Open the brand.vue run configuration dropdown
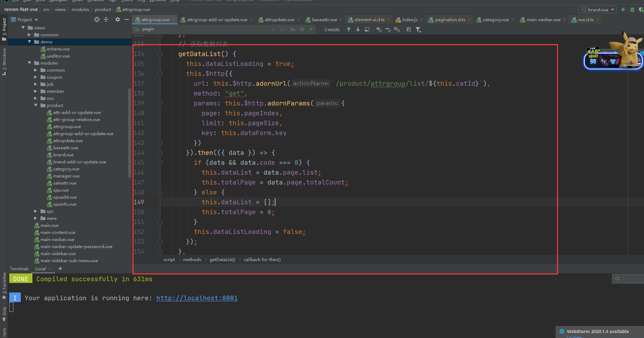The width and height of the screenshot is (644, 338). tap(597, 10)
